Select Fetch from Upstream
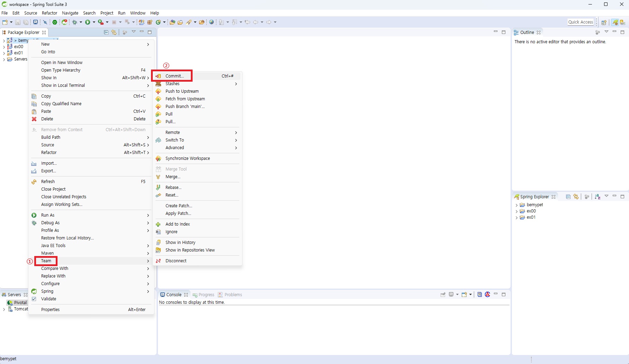Image resolution: width=629 pixels, height=364 pixels. coord(197,99)
